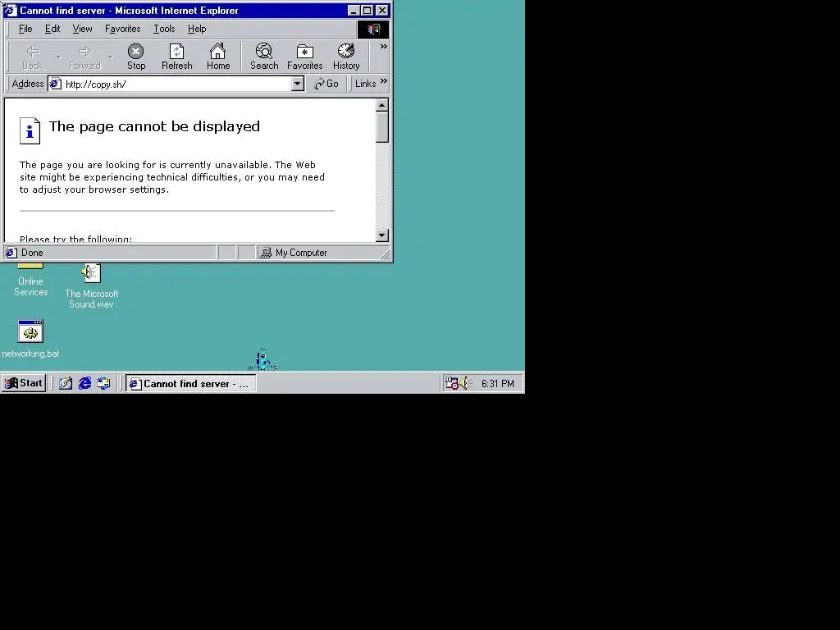The image size is (840, 630).
Task: Stop loading the page
Action: point(136,57)
